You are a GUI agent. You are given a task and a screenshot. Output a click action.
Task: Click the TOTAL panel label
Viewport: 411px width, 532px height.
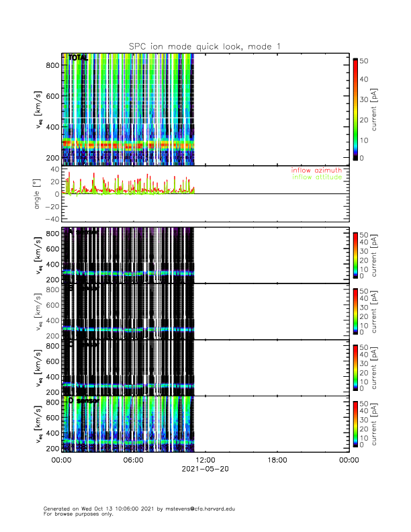pyautogui.click(x=78, y=58)
